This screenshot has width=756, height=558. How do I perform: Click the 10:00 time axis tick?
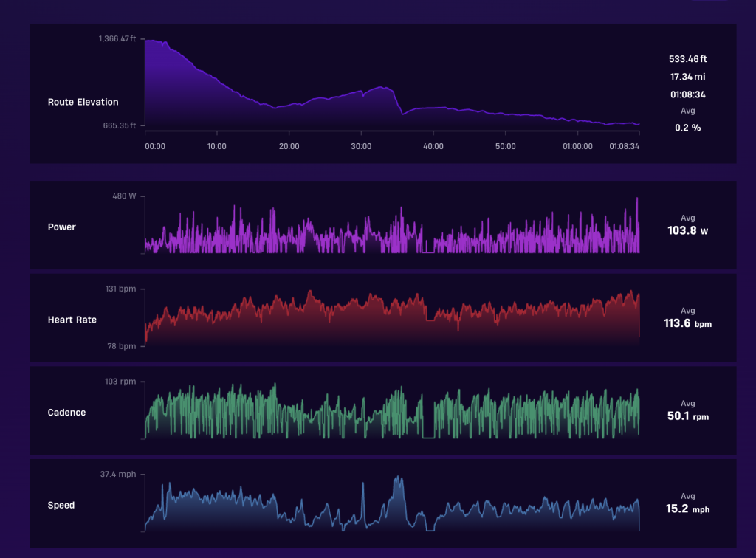click(x=216, y=146)
